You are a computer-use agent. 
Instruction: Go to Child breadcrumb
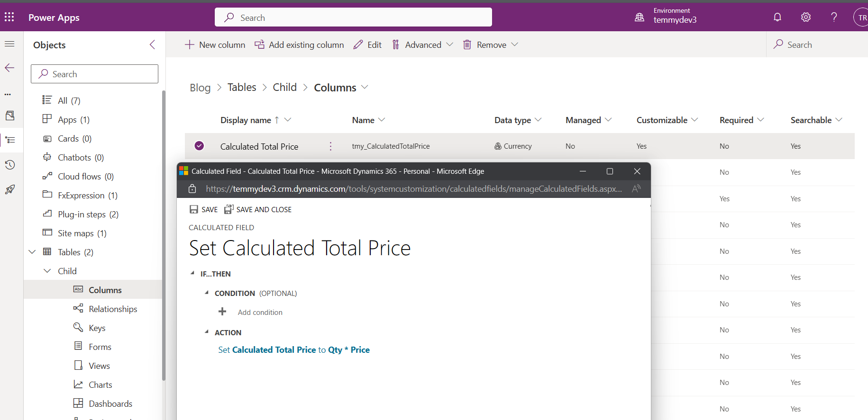(x=284, y=87)
